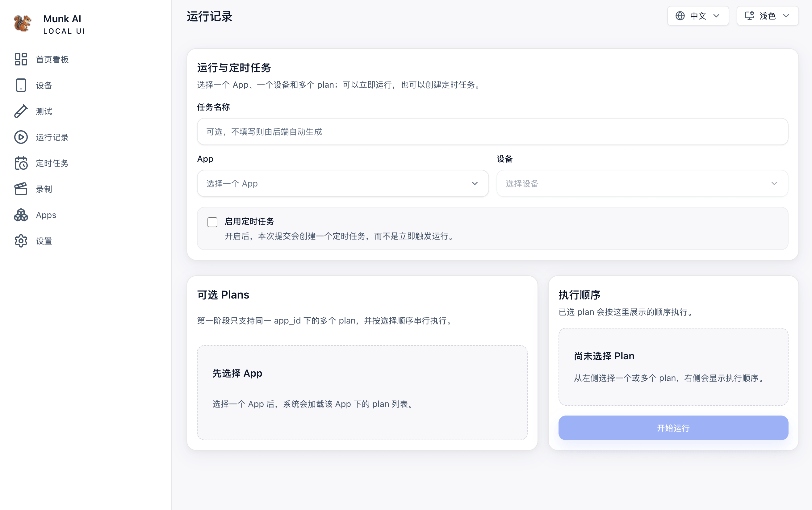Screen dimensions: 812x510
Task: Go to 设置 in the sidebar
Action: (44, 241)
